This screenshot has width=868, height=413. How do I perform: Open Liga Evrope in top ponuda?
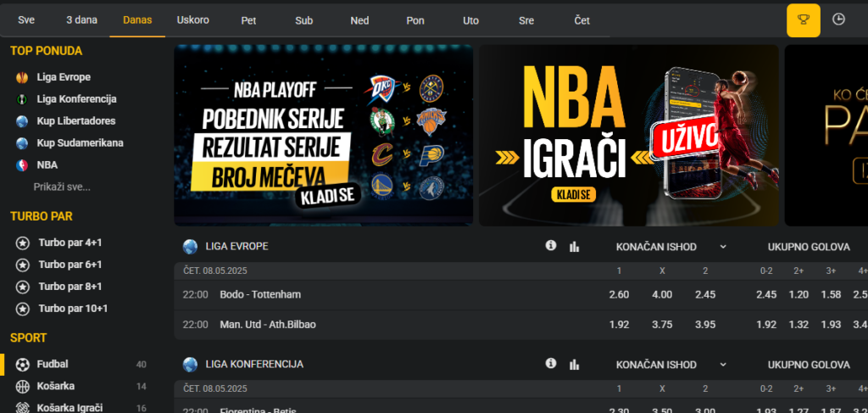coord(64,77)
